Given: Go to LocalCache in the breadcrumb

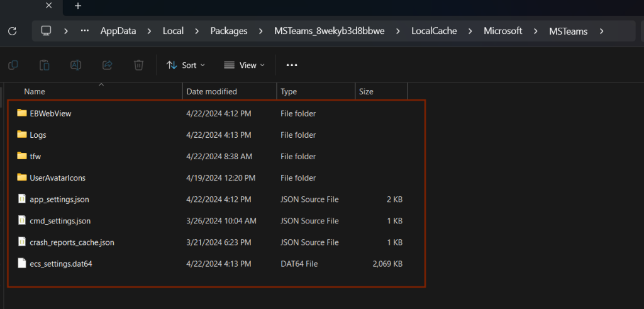Looking at the screenshot, I should tap(434, 31).
